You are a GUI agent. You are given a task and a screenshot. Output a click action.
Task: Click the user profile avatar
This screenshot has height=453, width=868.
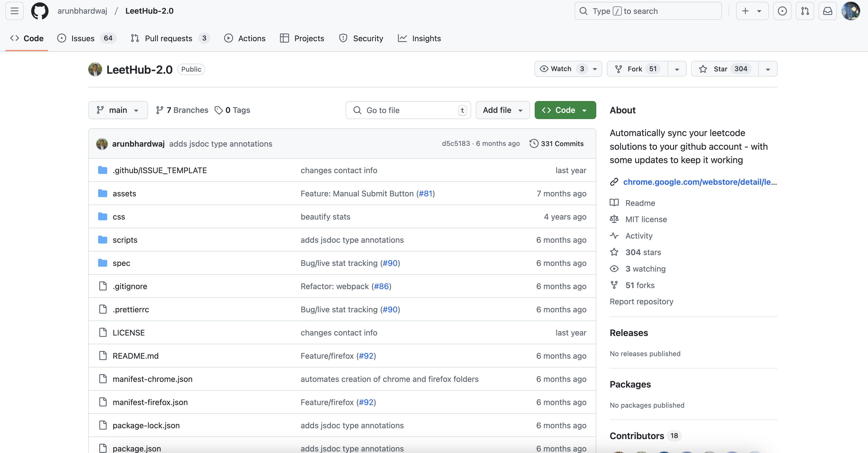click(x=850, y=11)
